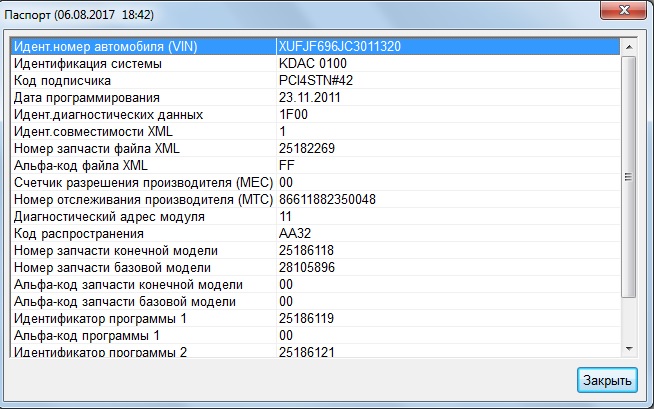Select the Счетчик разрешения производителя (MEC) row
Viewport: 654px width, 409px height.
click(140, 183)
